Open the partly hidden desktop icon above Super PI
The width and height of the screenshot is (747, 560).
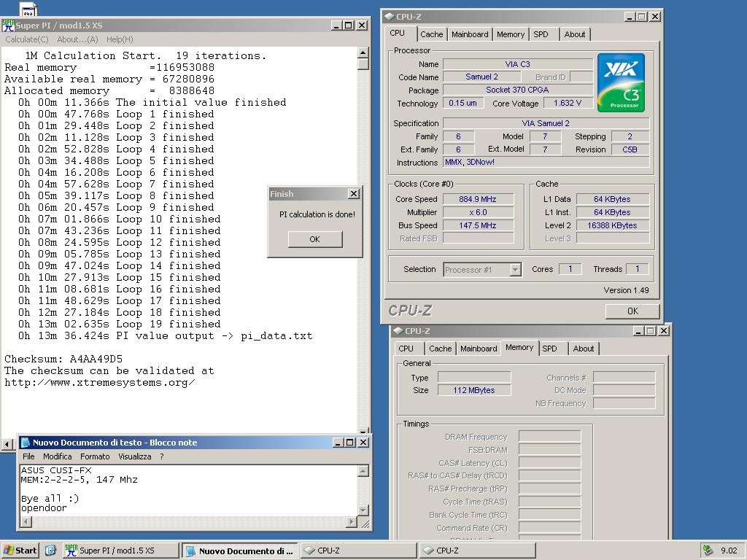coord(29,9)
